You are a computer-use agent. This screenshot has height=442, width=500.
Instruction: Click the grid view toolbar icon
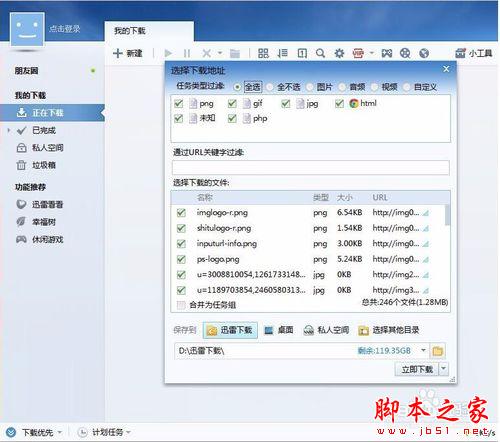click(x=263, y=53)
